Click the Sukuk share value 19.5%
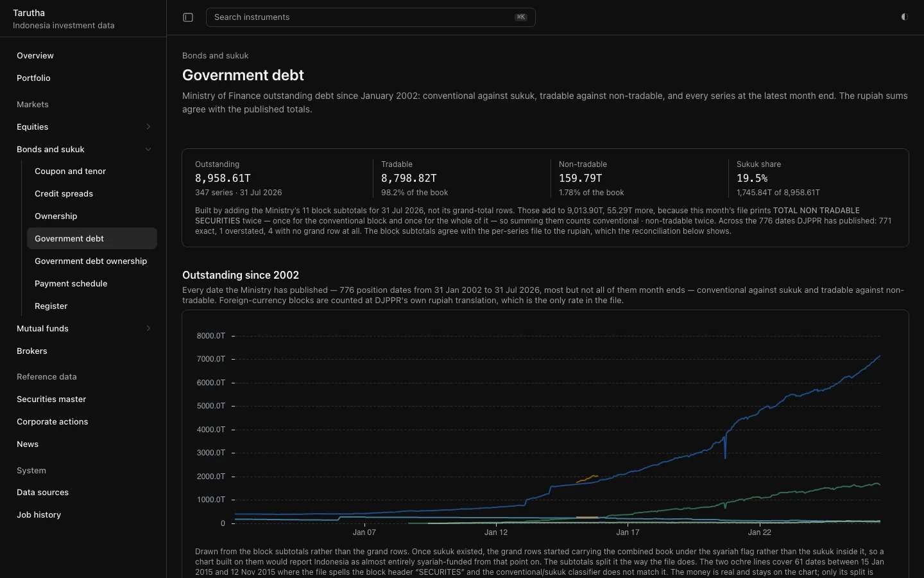924x578 pixels. click(752, 178)
